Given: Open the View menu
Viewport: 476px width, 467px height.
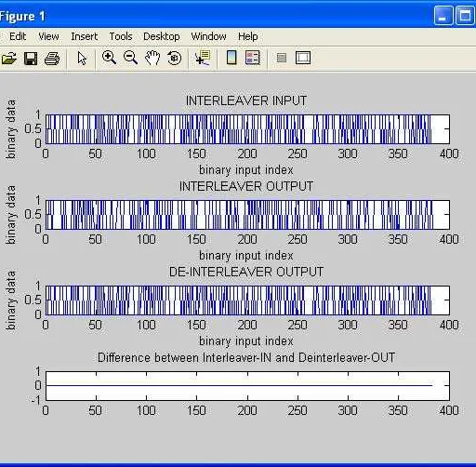Looking at the screenshot, I should pyautogui.click(x=48, y=36).
